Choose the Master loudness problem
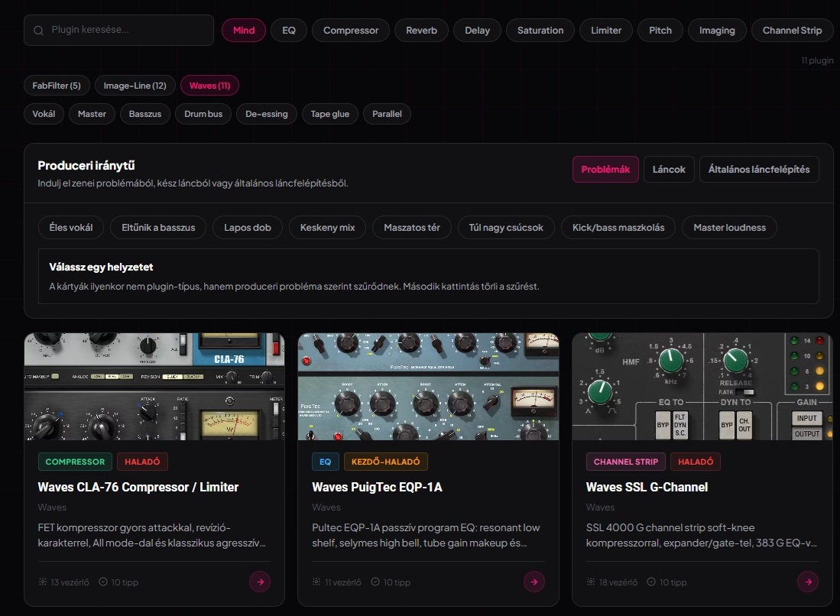 tap(729, 228)
